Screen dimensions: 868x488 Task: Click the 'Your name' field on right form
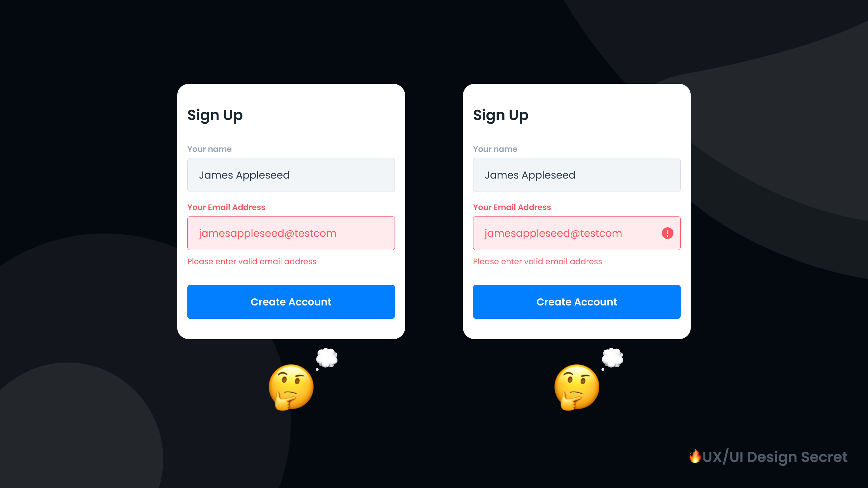pos(576,175)
